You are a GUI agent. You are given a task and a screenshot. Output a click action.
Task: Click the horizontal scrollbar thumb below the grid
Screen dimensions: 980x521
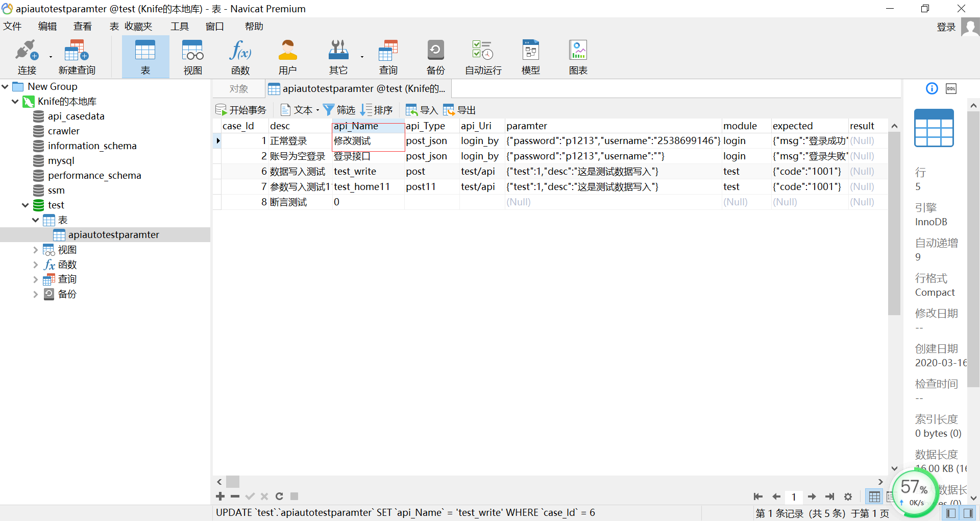coord(233,482)
